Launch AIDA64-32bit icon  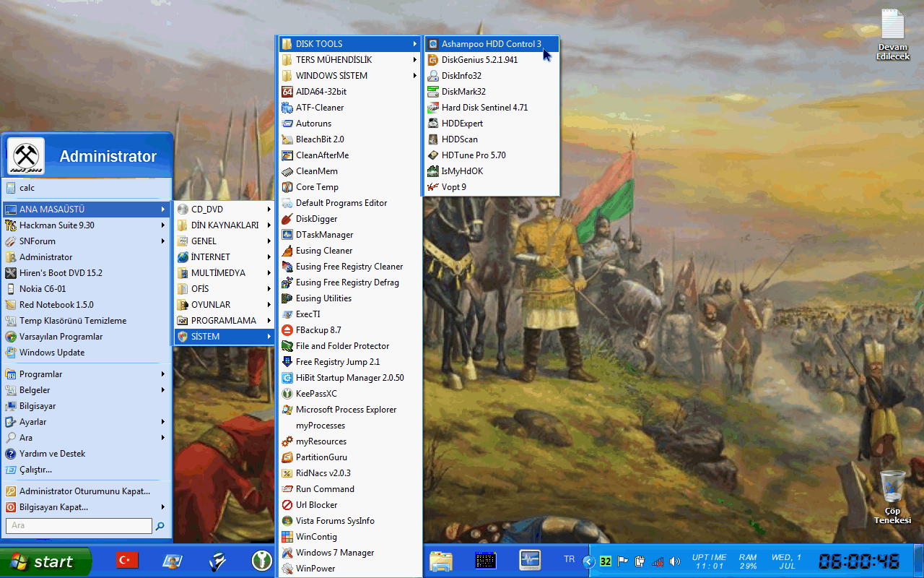click(x=287, y=92)
